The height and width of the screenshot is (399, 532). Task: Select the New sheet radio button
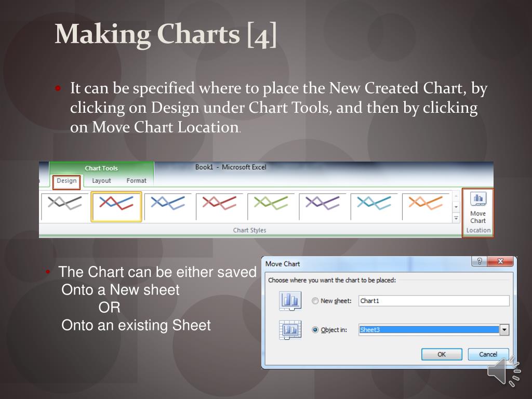[315, 301]
